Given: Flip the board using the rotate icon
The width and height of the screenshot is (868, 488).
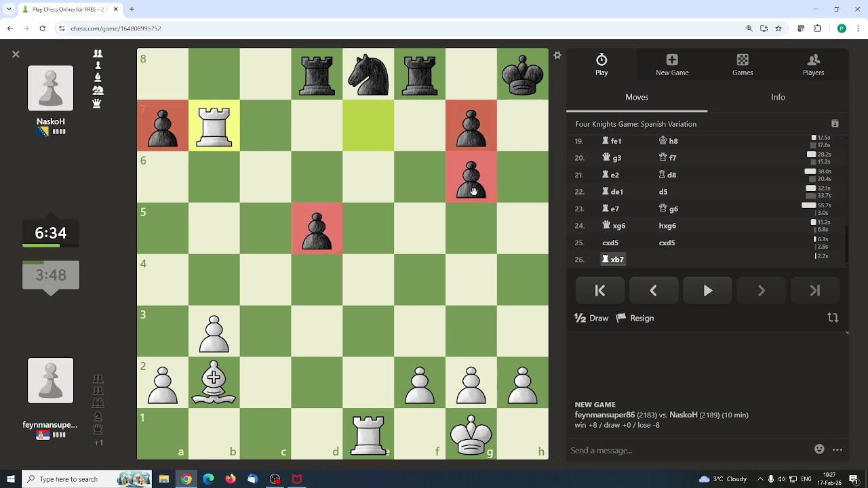Looking at the screenshot, I should 833,318.
